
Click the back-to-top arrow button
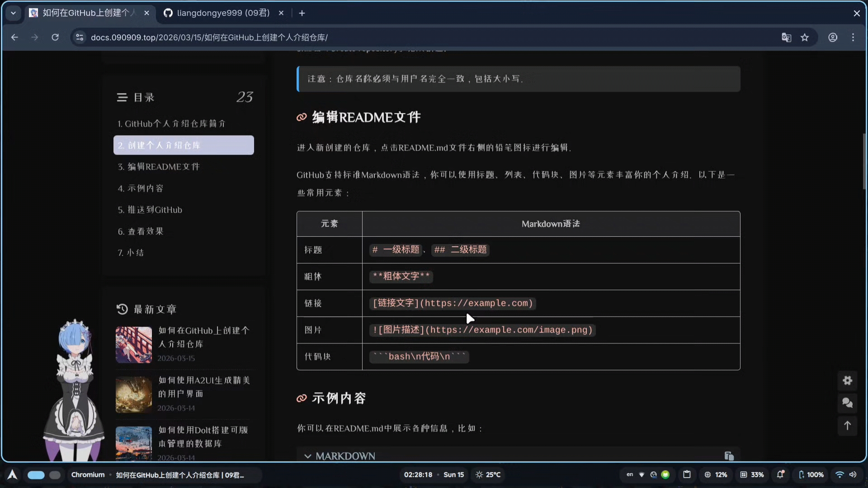coord(847,425)
